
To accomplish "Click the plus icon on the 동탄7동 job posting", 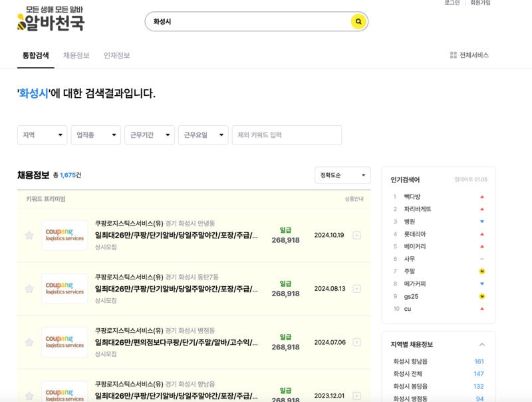I will (356, 289).
